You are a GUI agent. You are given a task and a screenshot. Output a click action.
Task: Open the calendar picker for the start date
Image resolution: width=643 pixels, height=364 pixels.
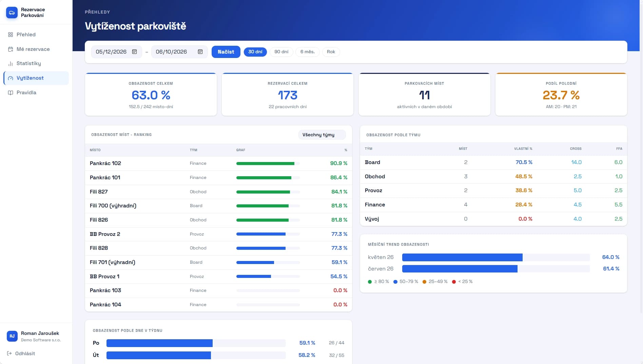[x=134, y=52]
